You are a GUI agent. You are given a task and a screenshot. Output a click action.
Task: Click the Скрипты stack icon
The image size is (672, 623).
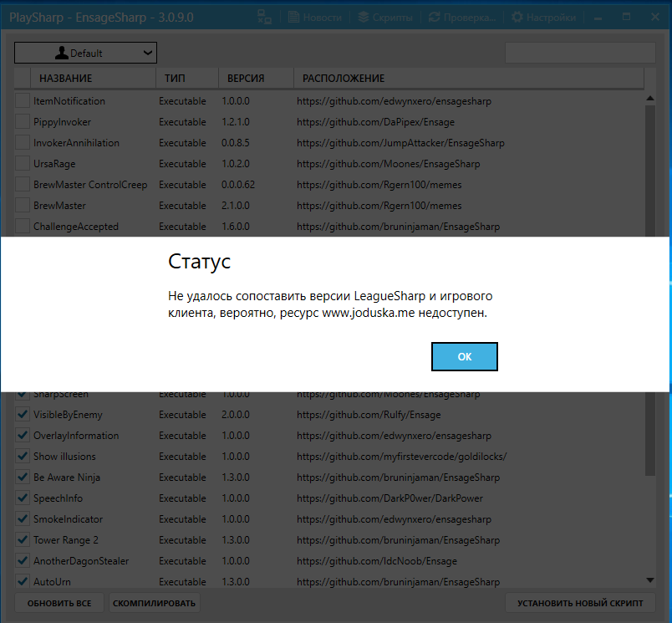click(x=364, y=18)
